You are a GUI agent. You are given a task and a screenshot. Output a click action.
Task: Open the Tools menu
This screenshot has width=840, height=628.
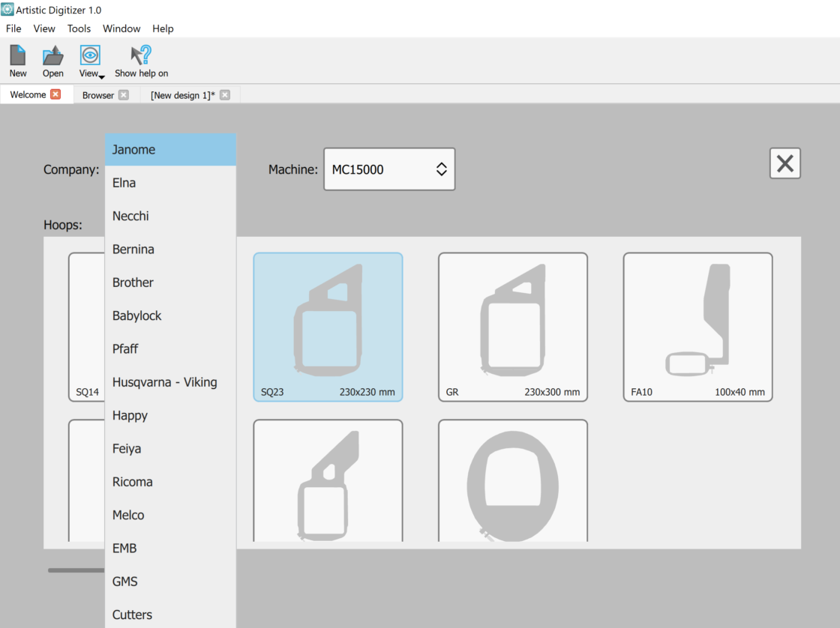point(79,28)
